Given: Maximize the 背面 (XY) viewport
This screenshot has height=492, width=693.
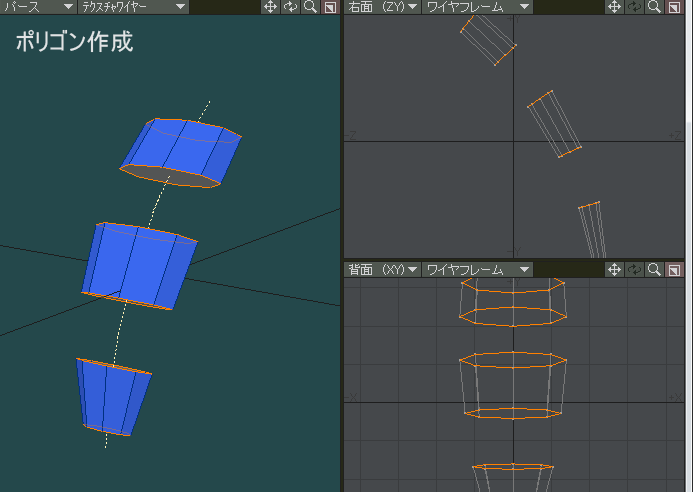Looking at the screenshot, I should [x=674, y=269].
